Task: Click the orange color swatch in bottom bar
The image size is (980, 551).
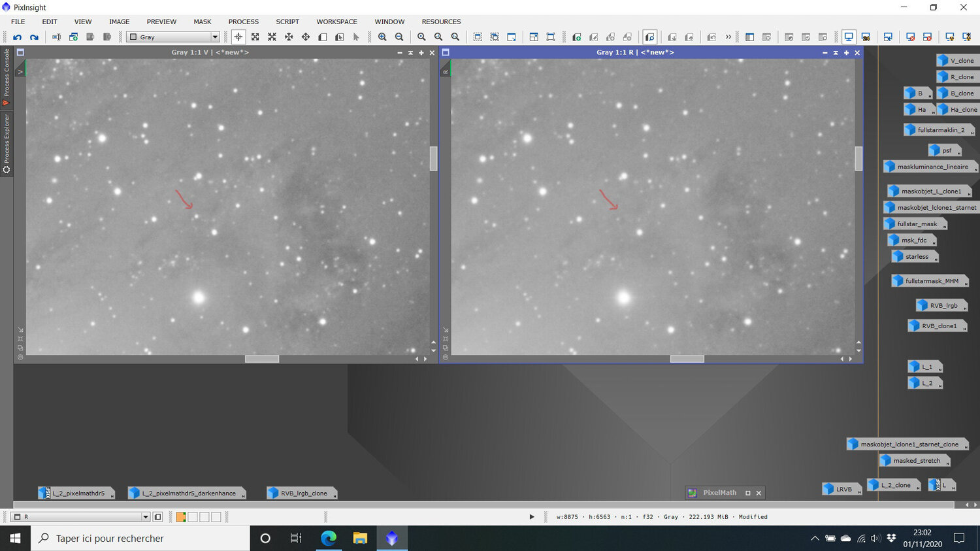Action: tap(181, 517)
